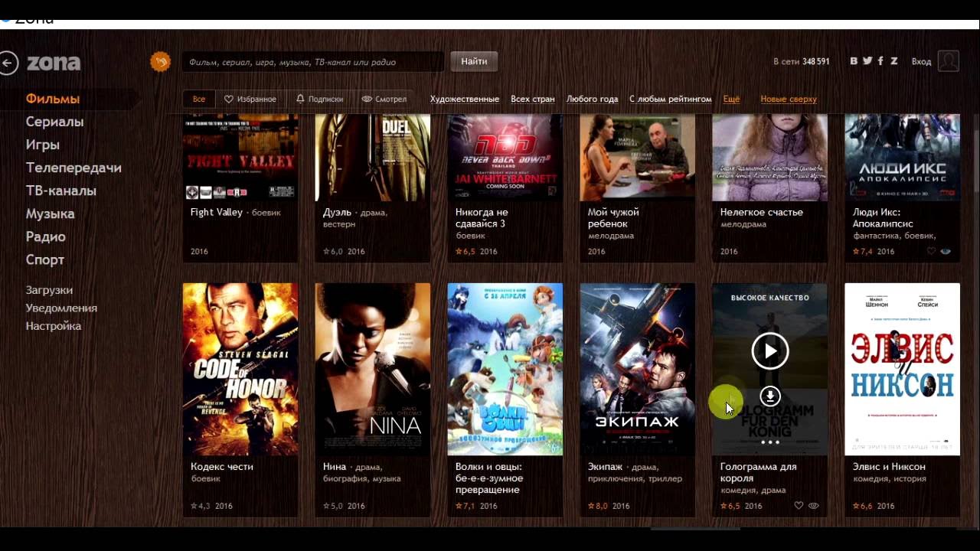
Task: Open the Сериалы section
Action: click(x=54, y=122)
